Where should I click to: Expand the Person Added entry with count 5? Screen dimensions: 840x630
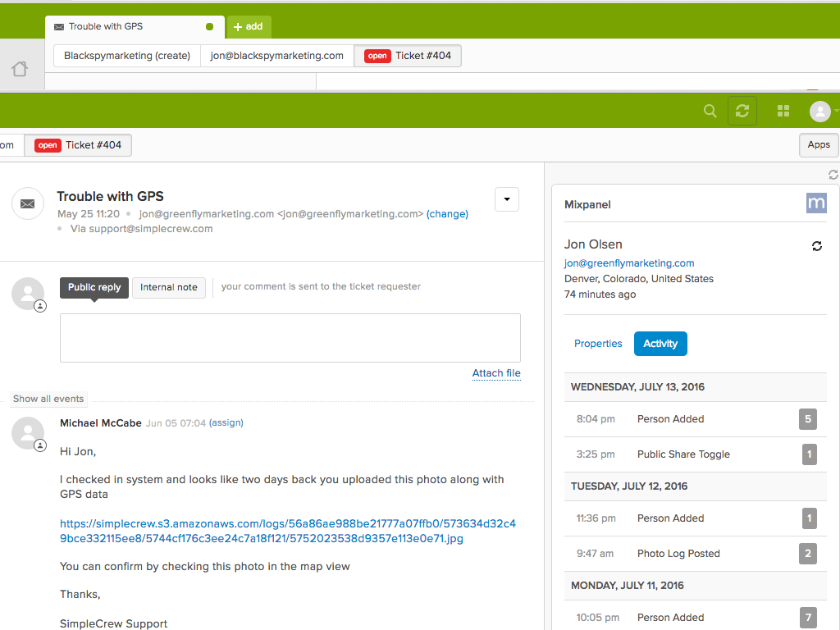pos(808,419)
